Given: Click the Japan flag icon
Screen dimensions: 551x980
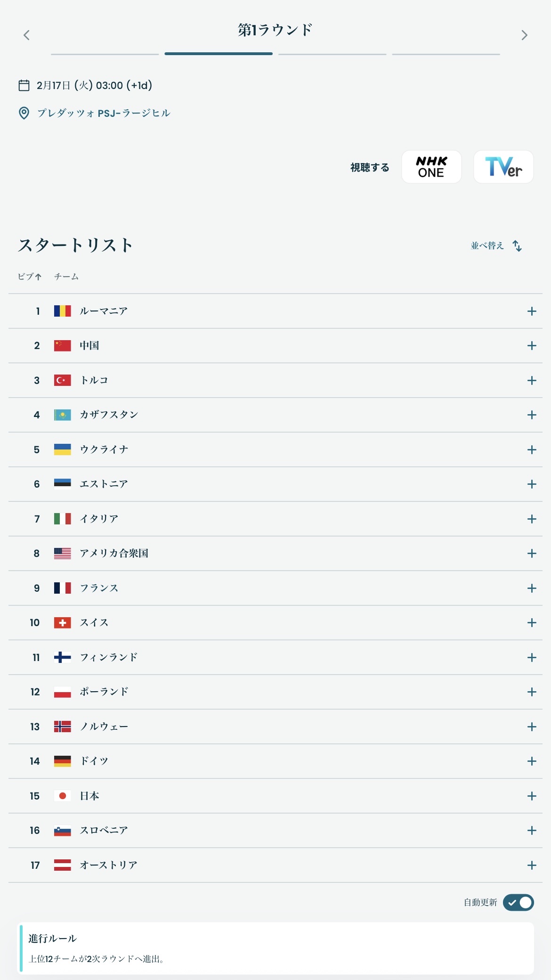Looking at the screenshot, I should pyautogui.click(x=62, y=796).
